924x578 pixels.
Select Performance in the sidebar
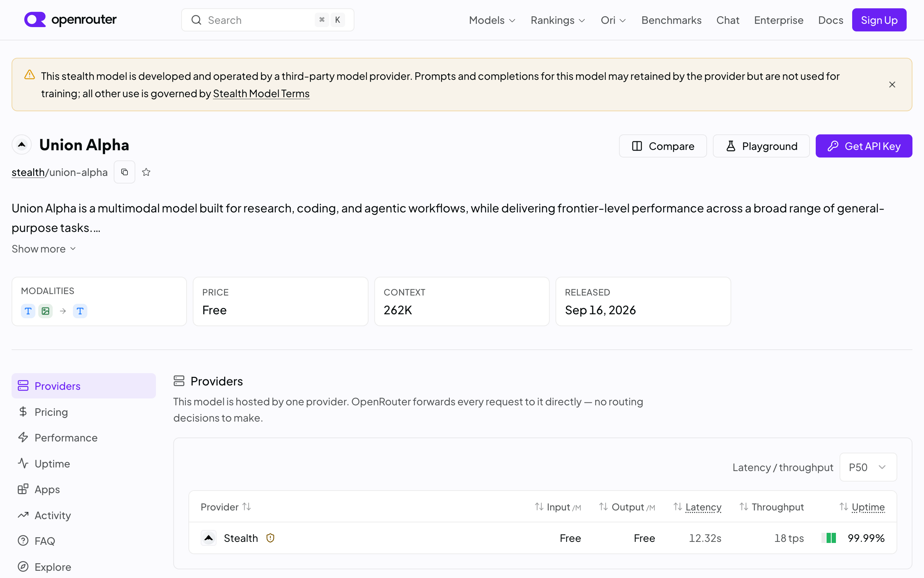click(84, 437)
